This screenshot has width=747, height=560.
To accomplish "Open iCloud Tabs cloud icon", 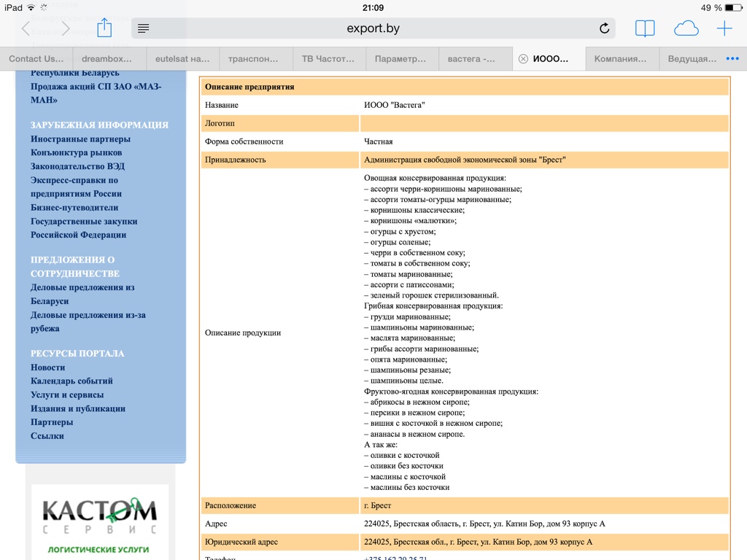I will 686,28.
